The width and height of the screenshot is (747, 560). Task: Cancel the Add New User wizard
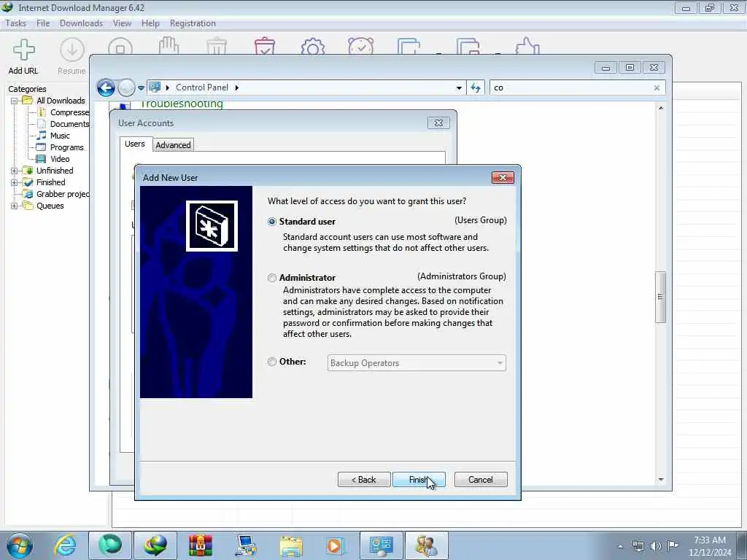pyautogui.click(x=481, y=480)
